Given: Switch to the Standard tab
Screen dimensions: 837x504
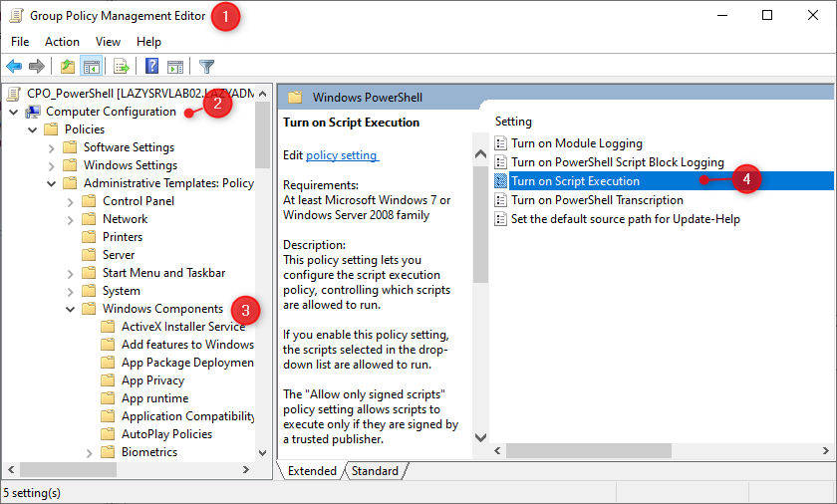Looking at the screenshot, I should click(375, 471).
